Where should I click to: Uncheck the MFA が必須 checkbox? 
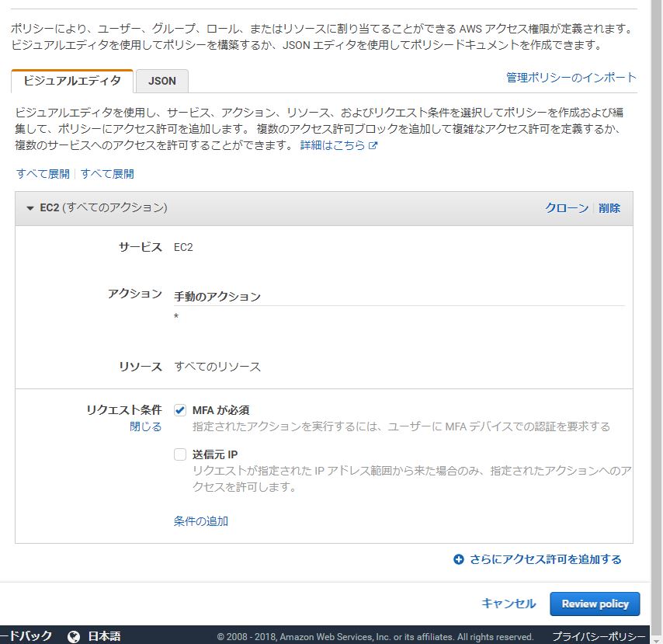coord(180,410)
